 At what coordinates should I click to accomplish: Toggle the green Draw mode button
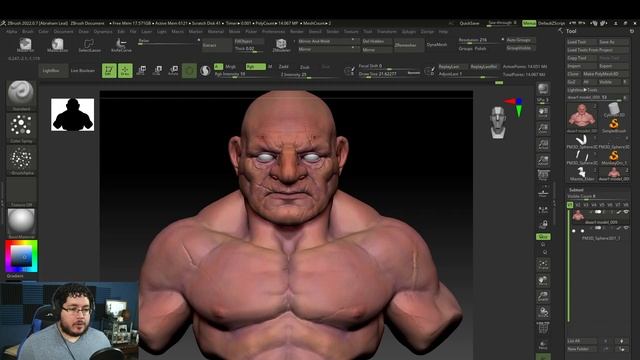click(x=125, y=71)
